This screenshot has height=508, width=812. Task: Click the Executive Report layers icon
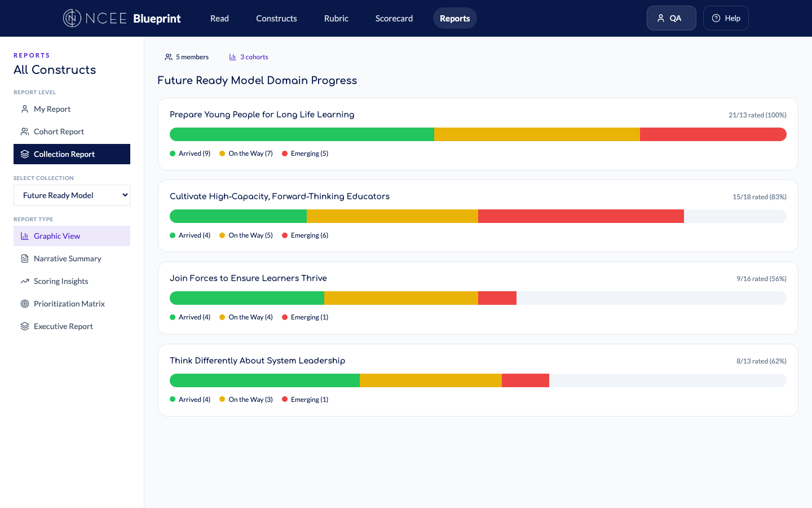click(x=25, y=326)
